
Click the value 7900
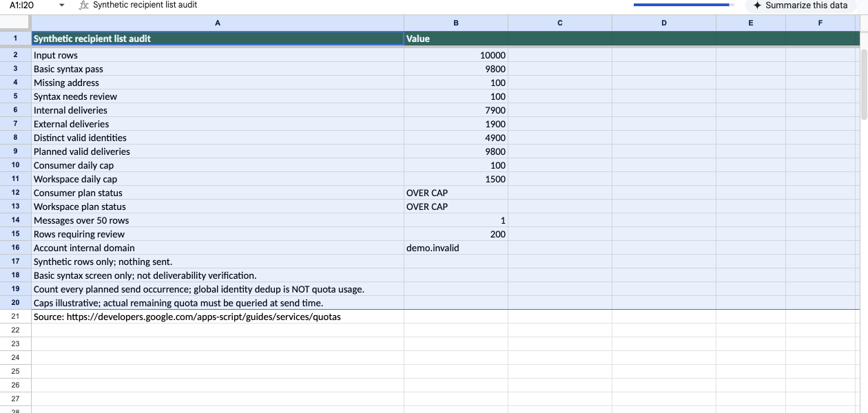[x=456, y=110]
